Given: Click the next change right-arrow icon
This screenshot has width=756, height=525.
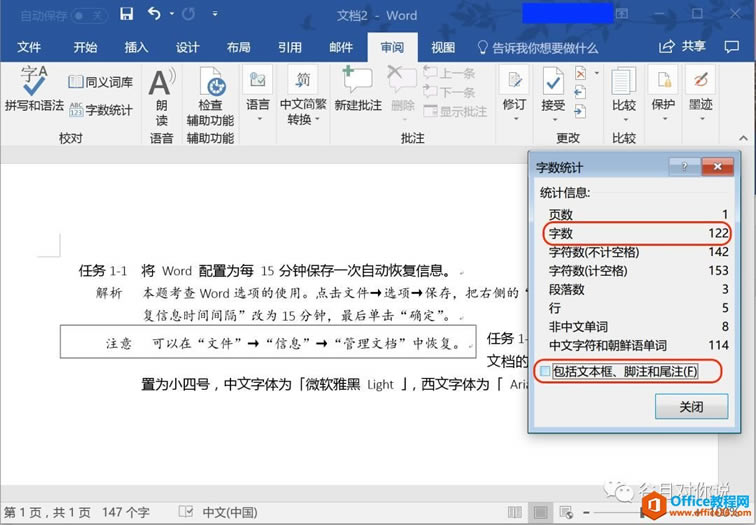Looking at the screenshot, I should [580, 111].
